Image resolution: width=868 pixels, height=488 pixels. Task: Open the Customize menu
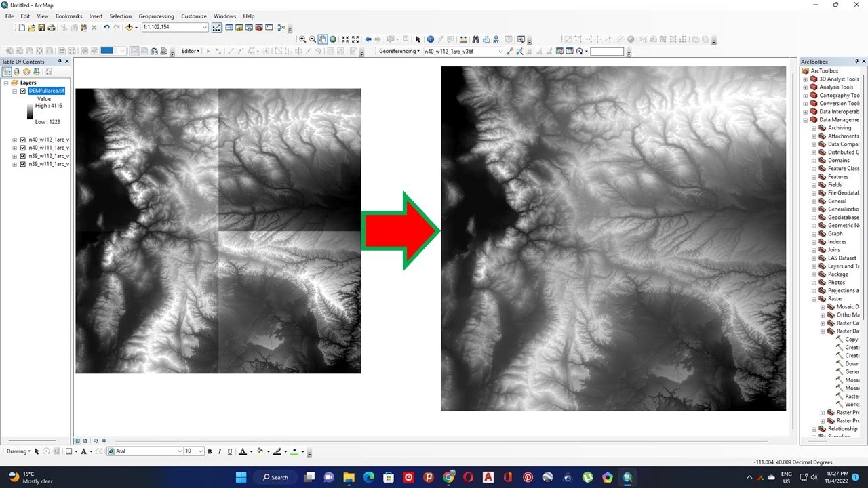point(194,16)
